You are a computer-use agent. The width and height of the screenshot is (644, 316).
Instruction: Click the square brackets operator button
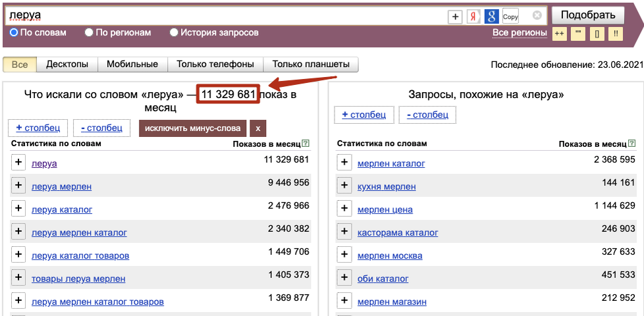(x=597, y=34)
